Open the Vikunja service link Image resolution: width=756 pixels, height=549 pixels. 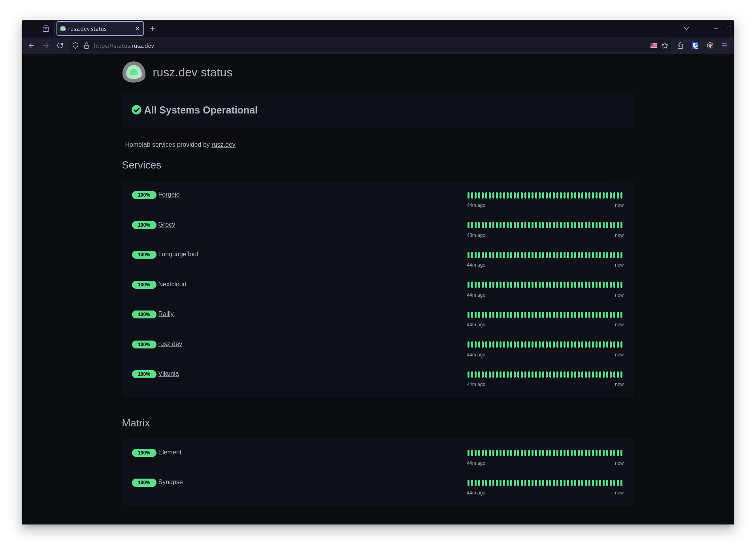[x=168, y=374]
